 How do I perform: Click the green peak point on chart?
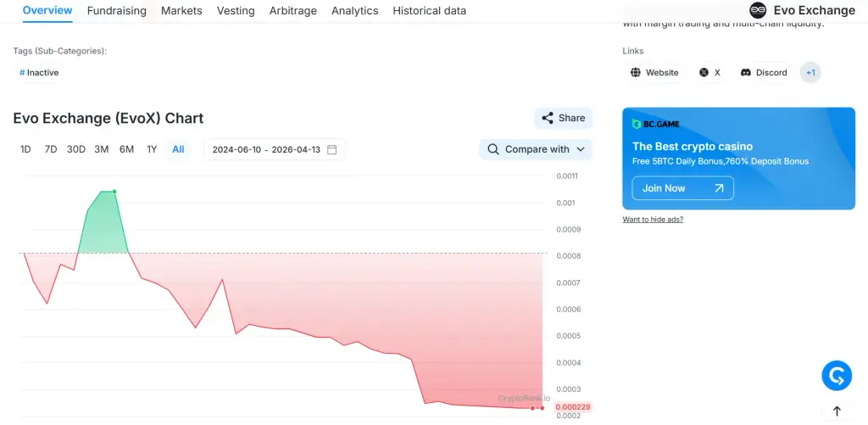pos(114,192)
